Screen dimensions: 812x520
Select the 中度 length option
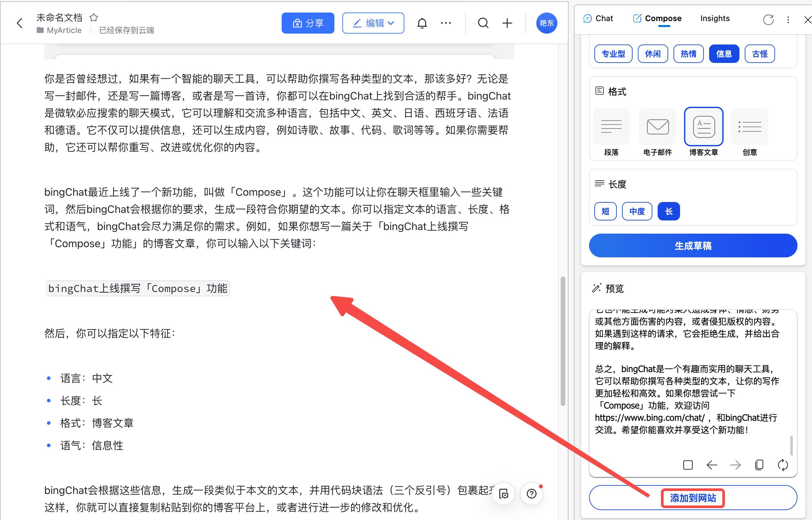point(637,211)
